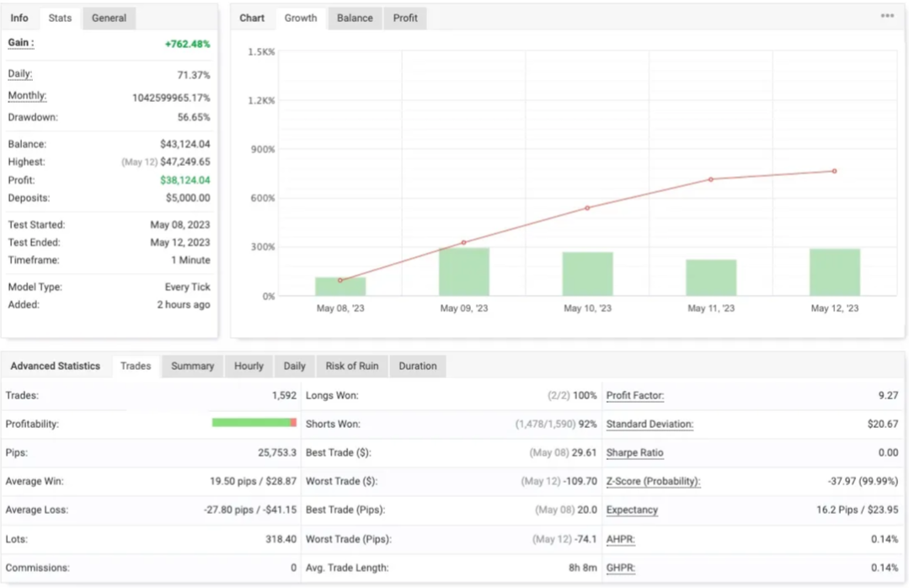
Task: Select the Summary statistics tab
Action: tap(191, 366)
